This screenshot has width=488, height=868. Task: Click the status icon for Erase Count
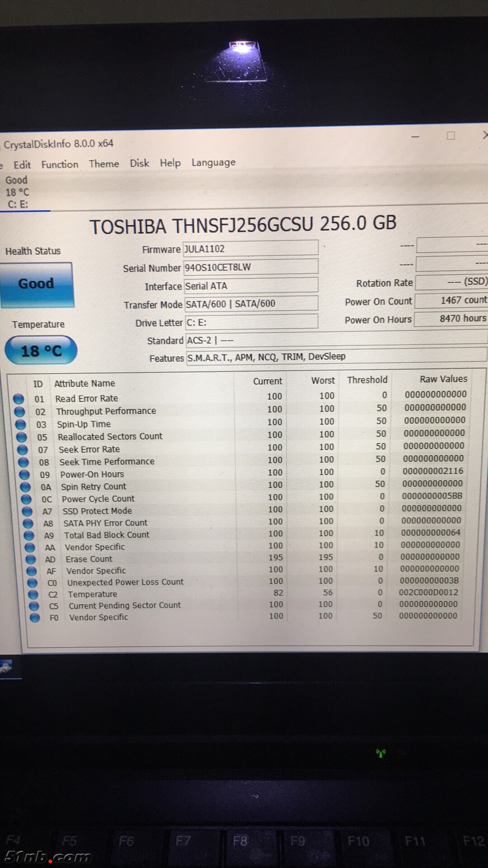tap(31, 559)
